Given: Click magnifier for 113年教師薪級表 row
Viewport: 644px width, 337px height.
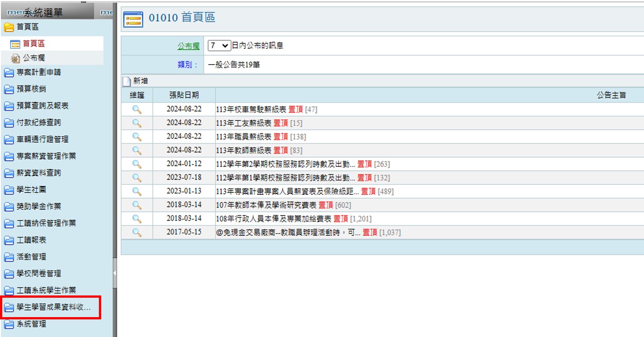Looking at the screenshot, I should [x=137, y=150].
